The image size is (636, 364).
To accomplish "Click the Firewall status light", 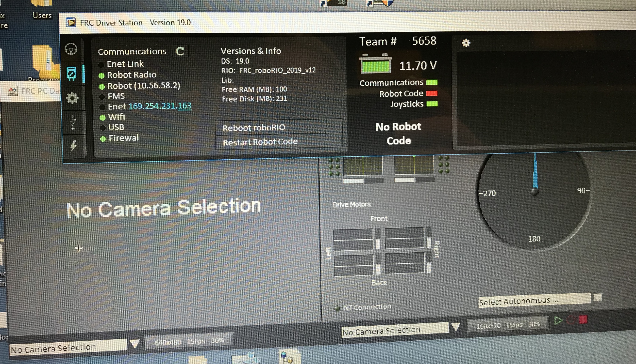I will tap(103, 139).
